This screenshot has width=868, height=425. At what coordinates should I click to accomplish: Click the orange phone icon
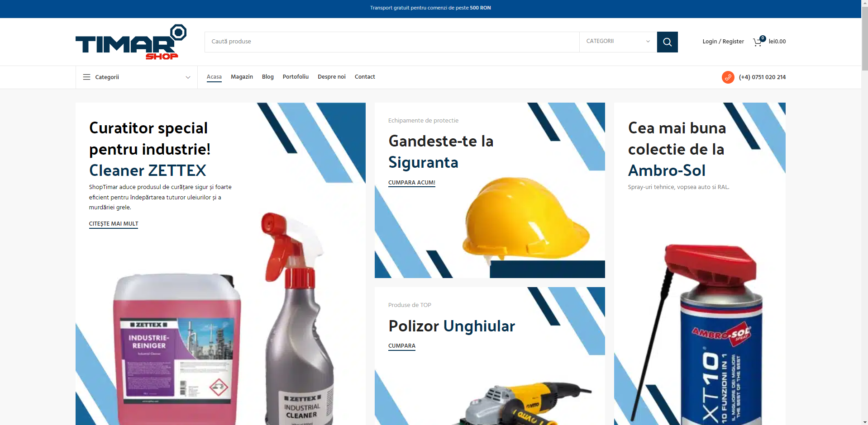click(x=728, y=77)
